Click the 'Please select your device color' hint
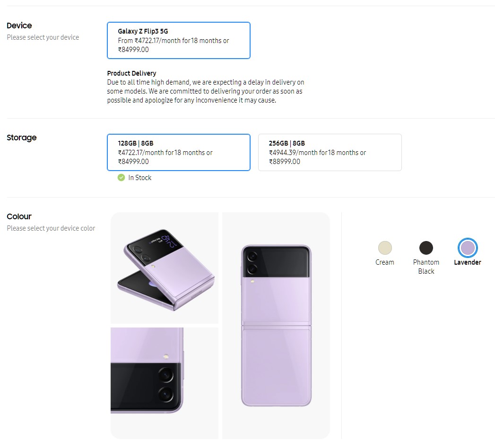 pos(51,228)
